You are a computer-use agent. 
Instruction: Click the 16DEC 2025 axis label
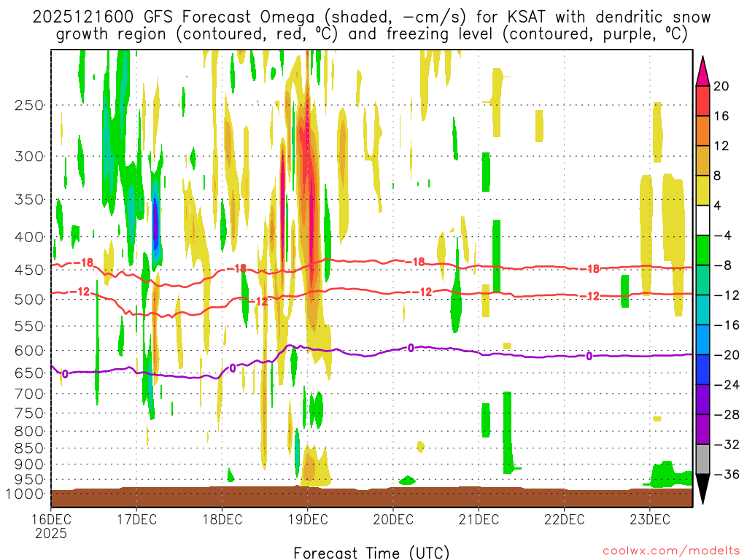click(52, 526)
